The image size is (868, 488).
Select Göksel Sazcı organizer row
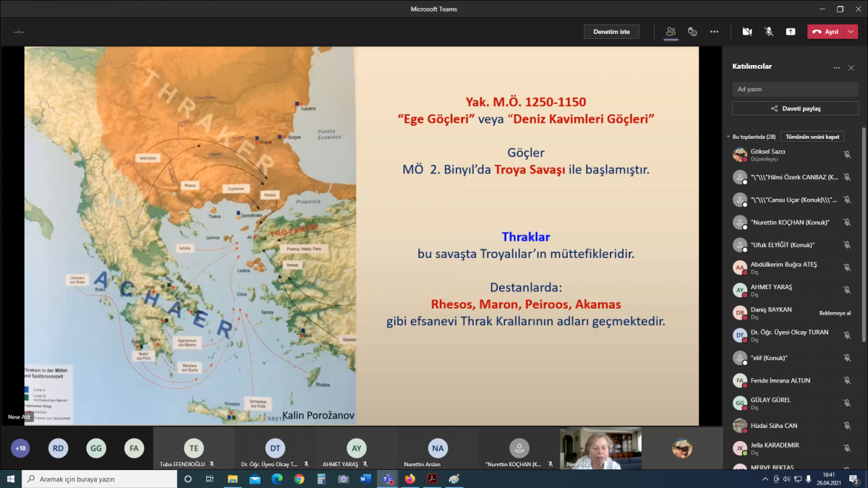point(792,155)
